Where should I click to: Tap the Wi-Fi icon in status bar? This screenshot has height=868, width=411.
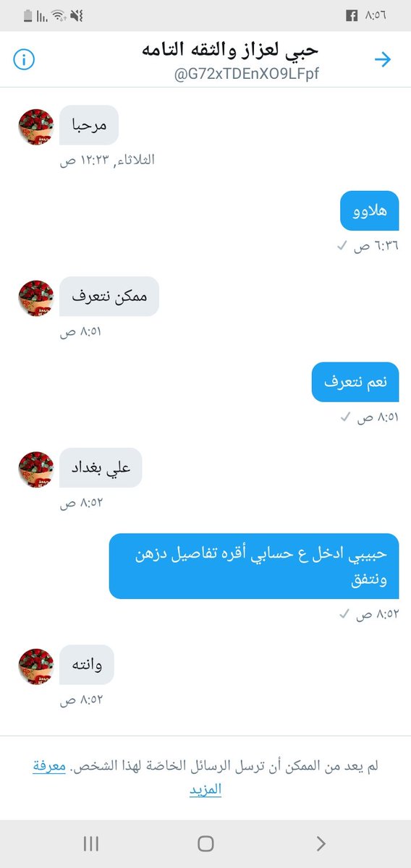coord(57,15)
